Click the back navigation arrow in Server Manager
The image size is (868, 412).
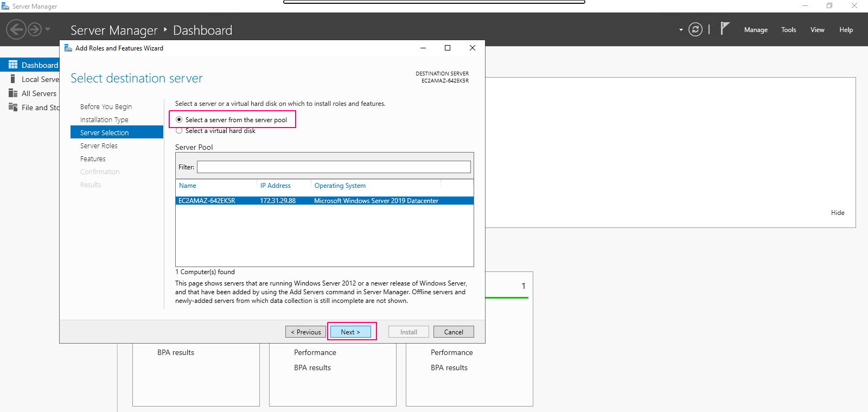point(16,29)
